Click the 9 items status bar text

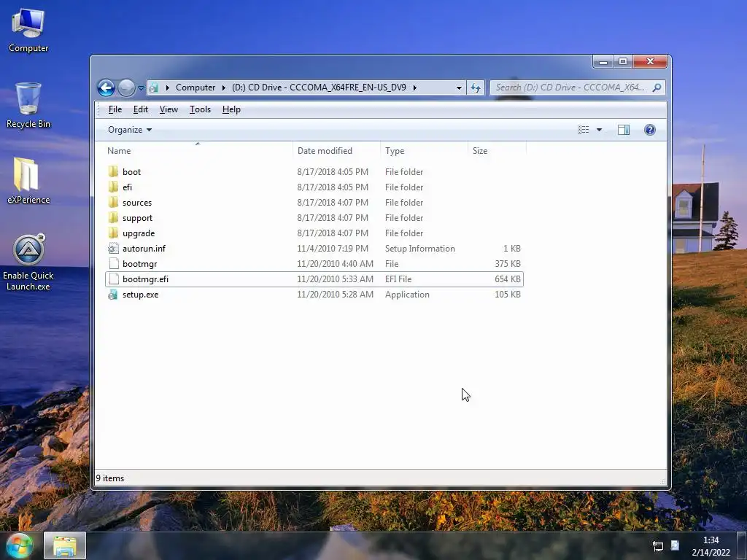click(110, 478)
